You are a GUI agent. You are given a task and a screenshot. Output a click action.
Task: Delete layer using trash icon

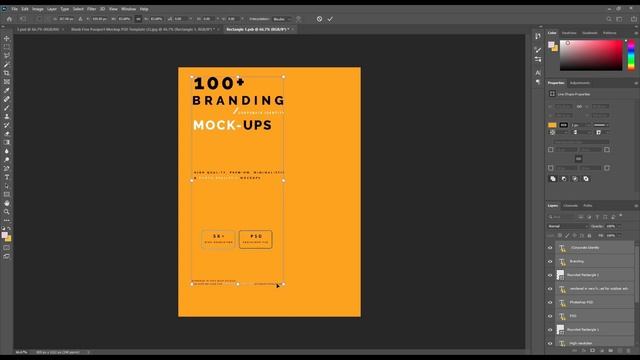(x=629, y=351)
